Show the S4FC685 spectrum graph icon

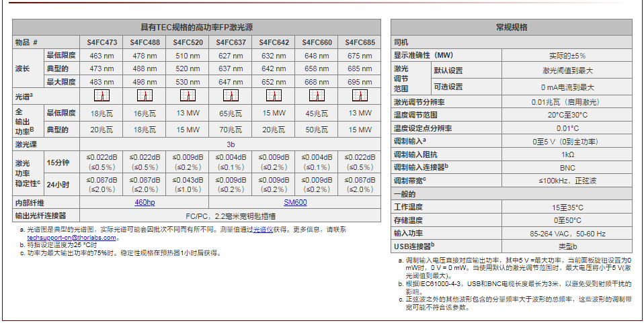360,96
